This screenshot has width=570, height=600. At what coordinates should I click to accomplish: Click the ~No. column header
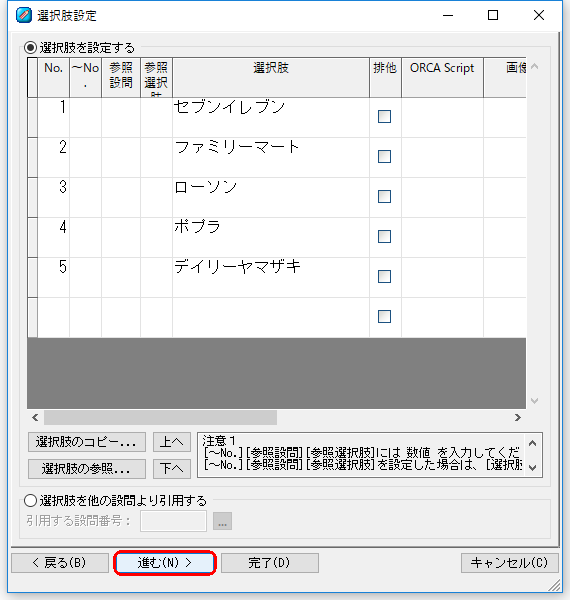pyautogui.click(x=85, y=78)
